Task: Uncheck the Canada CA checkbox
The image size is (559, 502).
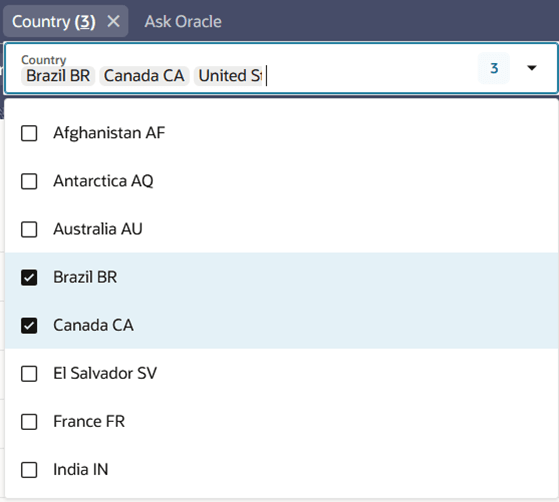Action: [29, 326]
